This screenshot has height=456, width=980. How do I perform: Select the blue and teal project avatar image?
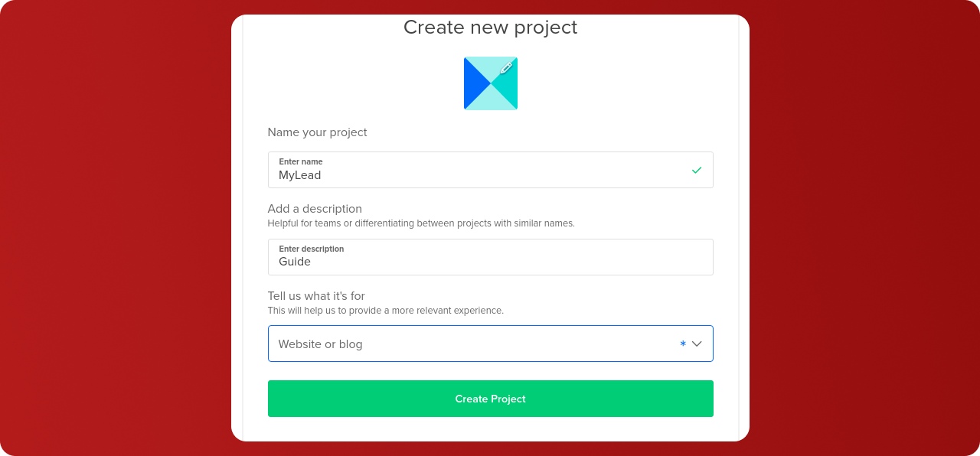pos(491,83)
